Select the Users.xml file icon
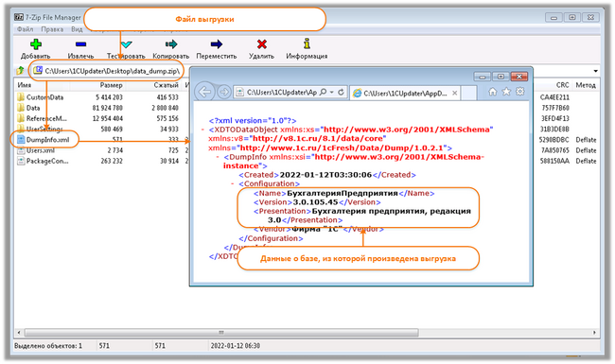Screen dimensions: 615x364 point(21,150)
